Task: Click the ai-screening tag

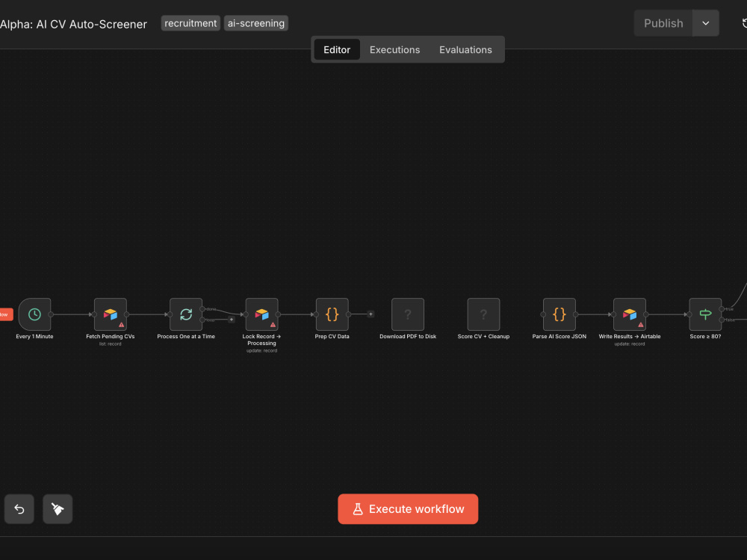Action: coord(255,23)
